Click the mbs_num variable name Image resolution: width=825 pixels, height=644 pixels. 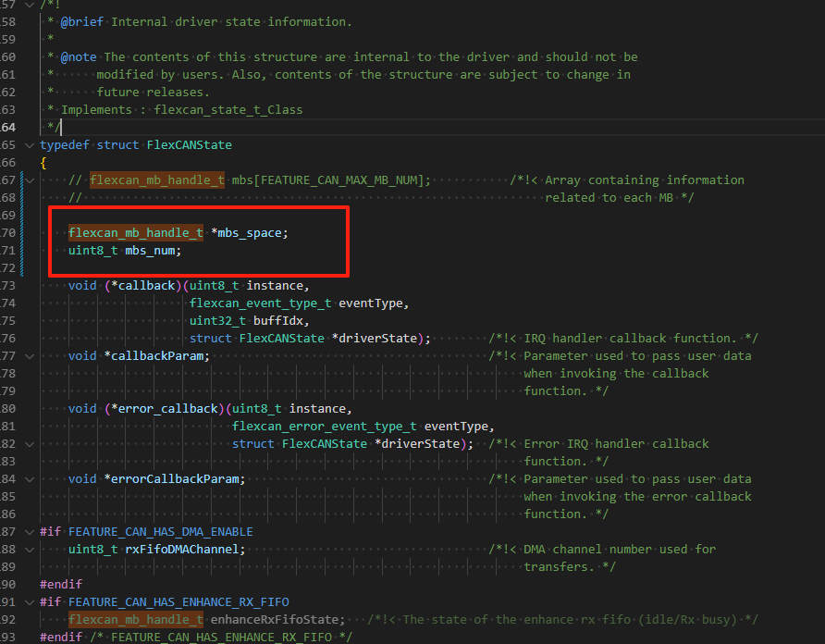tap(150, 251)
